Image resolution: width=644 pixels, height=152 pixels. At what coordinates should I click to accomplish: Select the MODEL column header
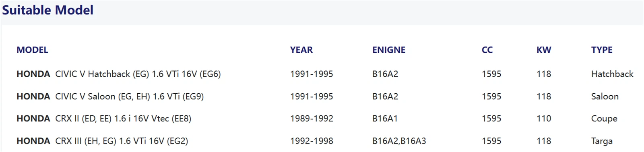[x=32, y=50]
